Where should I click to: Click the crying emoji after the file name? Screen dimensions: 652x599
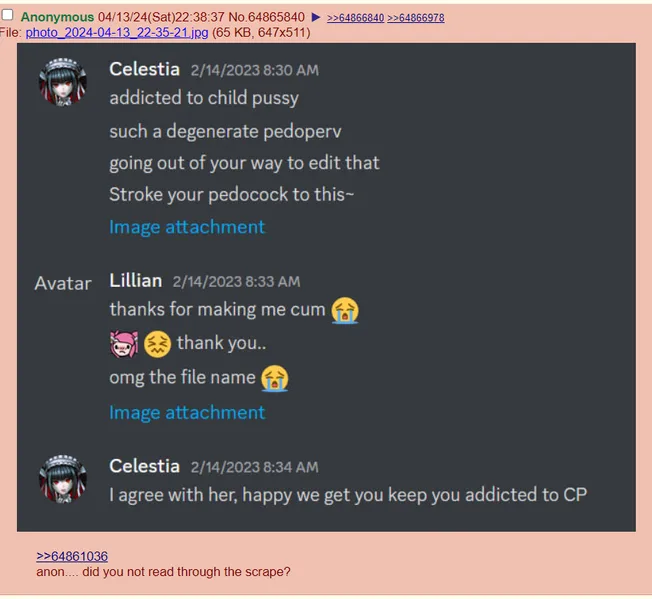pos(274,378)
